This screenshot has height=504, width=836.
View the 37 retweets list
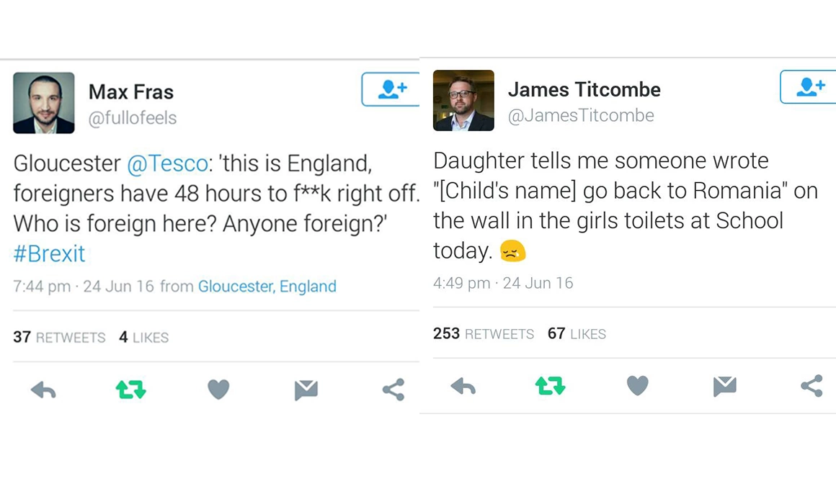pyautogui.click(x=59, y=337)
